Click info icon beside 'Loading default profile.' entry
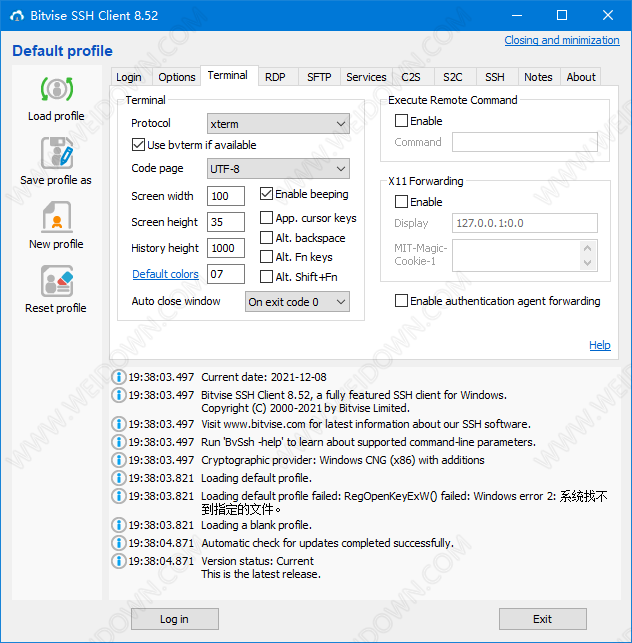Image resolution: width=632 pixels, height=643 pixels. click(119, 478)
